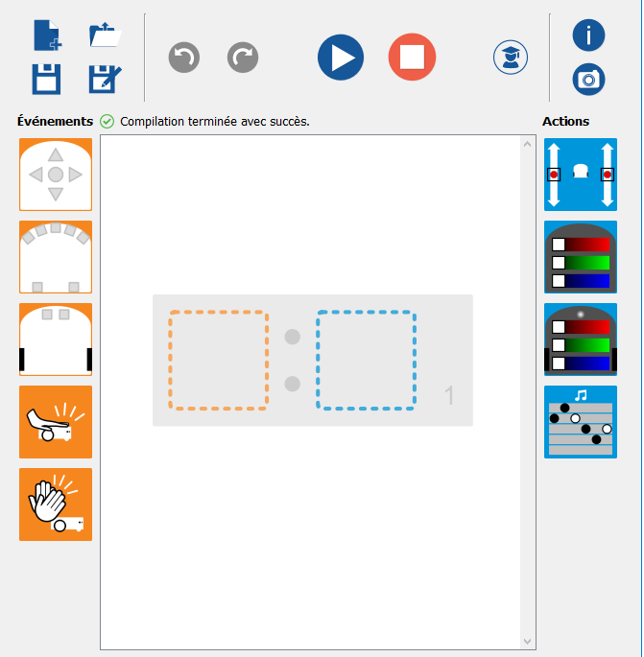Select the motors action block
This screenshot has height=657, width=644.
pos(581,175)
